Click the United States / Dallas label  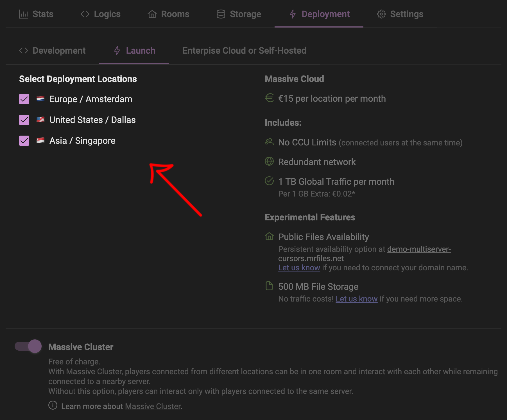(x=92, y=120)
